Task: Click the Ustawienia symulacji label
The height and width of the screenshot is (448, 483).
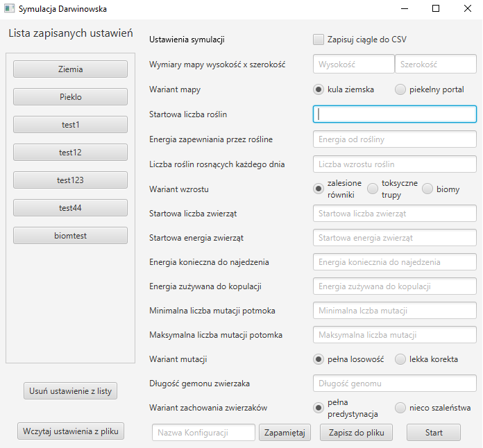Action: pyautogui.click(x=187, y=40)
